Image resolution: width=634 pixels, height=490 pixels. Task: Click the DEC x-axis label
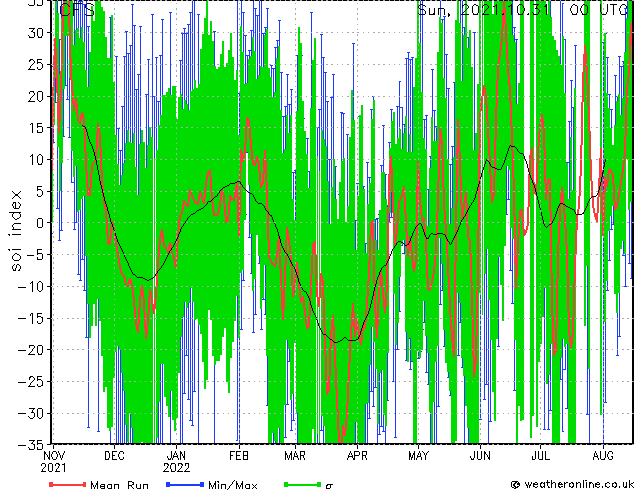(x=114, y=456)
